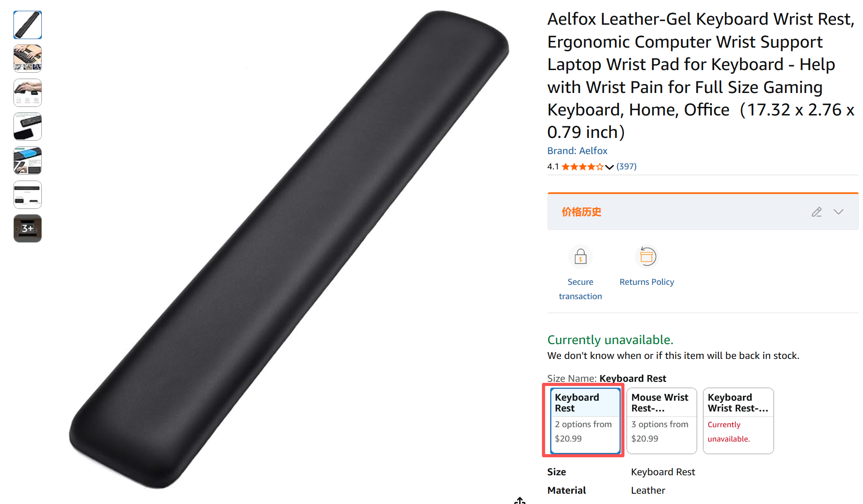
Task: Click the Returns Policy link text
Action: [x=647, y=282]
